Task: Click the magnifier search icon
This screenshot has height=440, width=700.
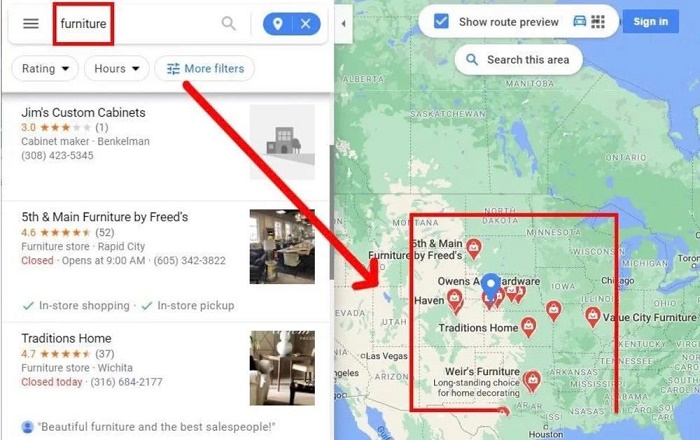Action: pos(229,23)
